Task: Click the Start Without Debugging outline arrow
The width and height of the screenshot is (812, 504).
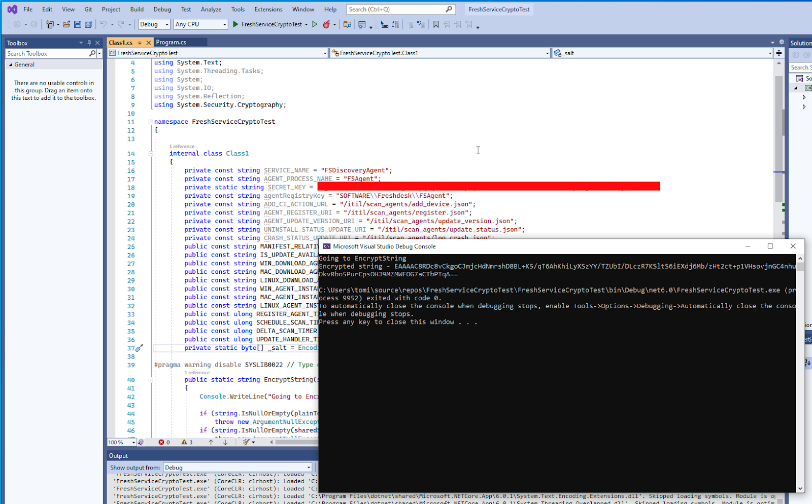Action: 315,24
